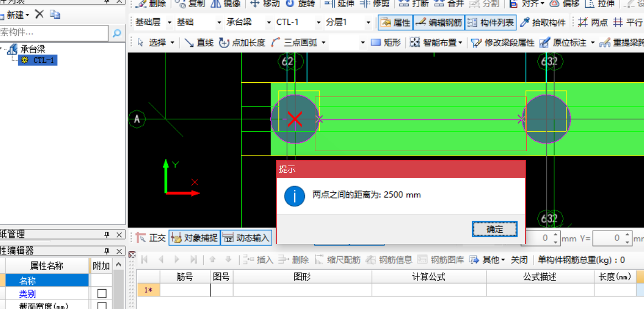Click the 重提梁跨 tool

[621, 42]
